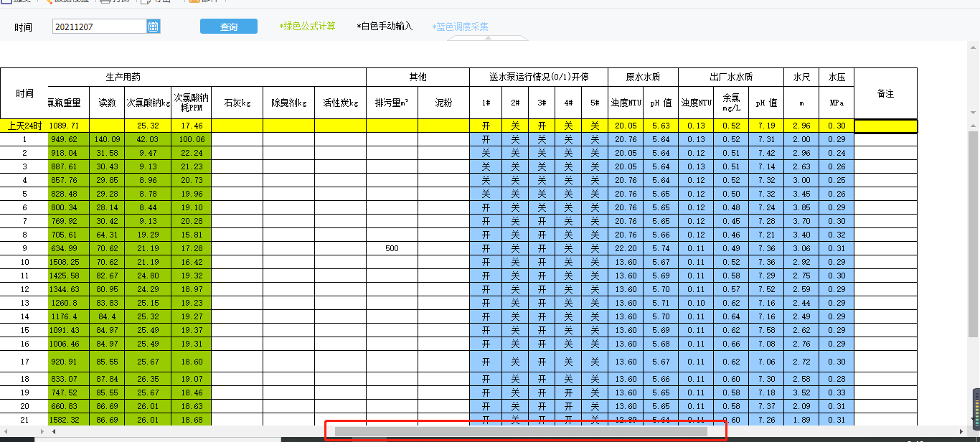Click the green 绿色公式计算 legend label

pyautogui.click(x=307, y=27)
